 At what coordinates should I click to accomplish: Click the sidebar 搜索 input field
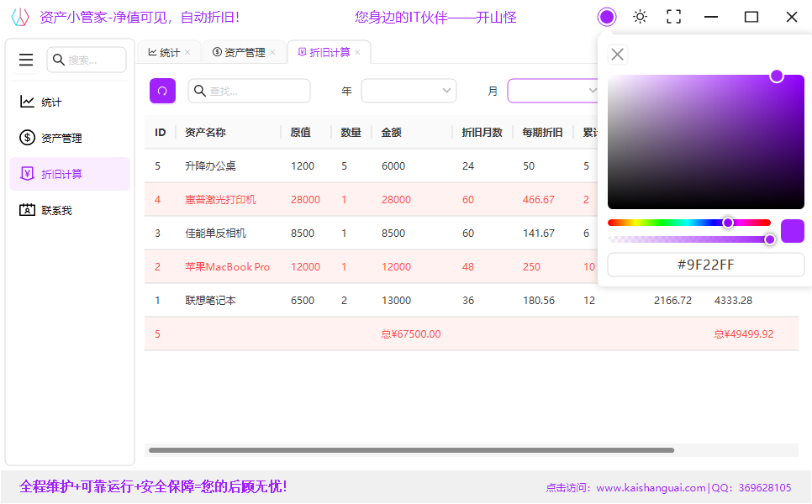[87, 60]
